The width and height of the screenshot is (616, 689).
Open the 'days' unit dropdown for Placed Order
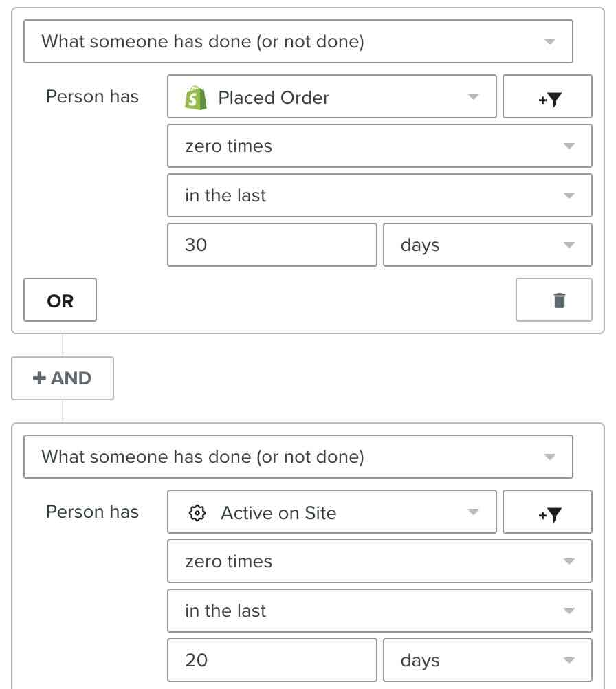coord(487,245)
